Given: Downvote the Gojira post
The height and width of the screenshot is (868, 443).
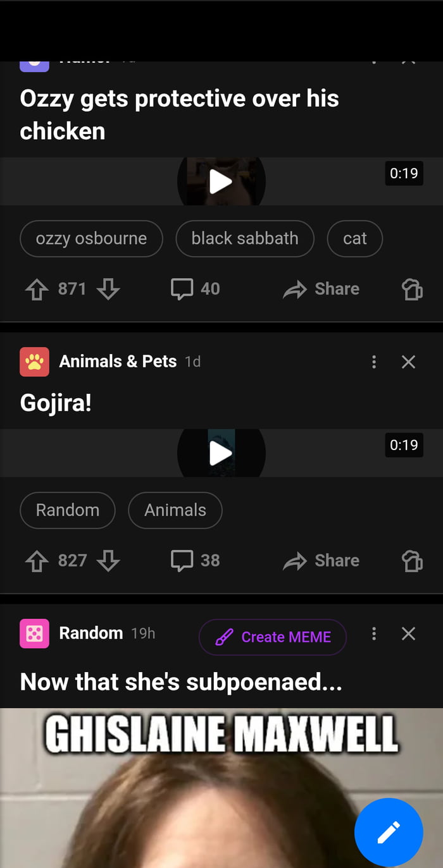Looking at the screenshot, I should tap(108, 561).
